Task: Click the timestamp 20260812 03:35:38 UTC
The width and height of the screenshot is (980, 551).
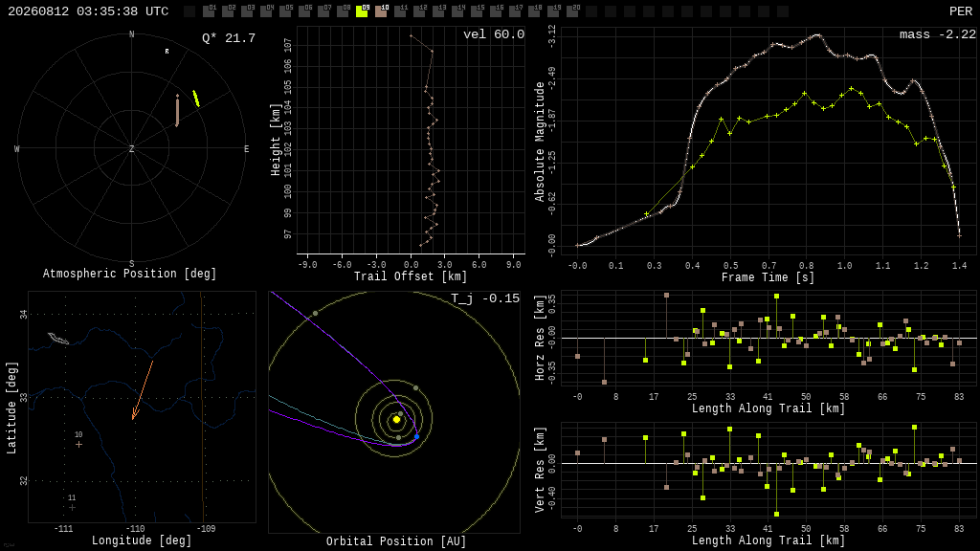Action: [x=88, y=11]
